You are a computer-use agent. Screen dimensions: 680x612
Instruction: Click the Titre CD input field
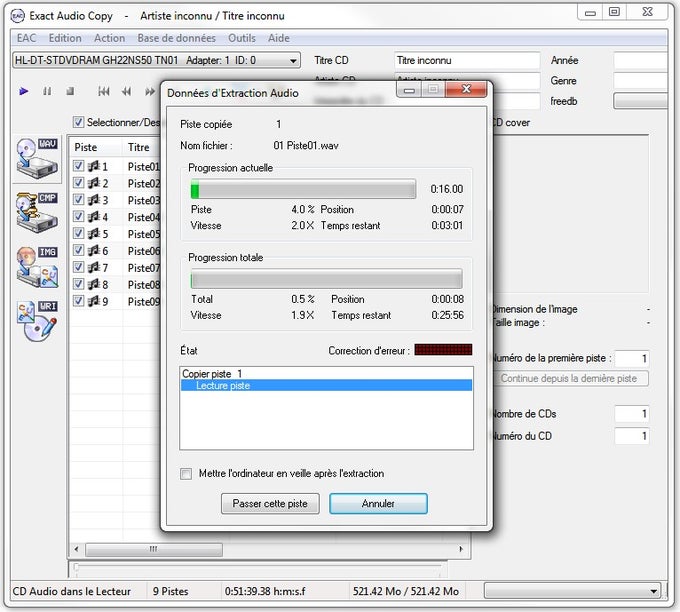tap(467, 61)
